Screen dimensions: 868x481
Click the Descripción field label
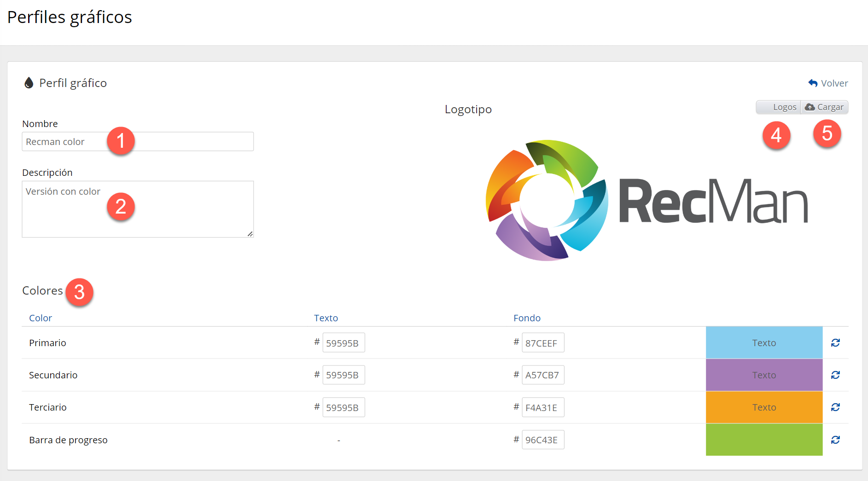(x=47, y=173)
